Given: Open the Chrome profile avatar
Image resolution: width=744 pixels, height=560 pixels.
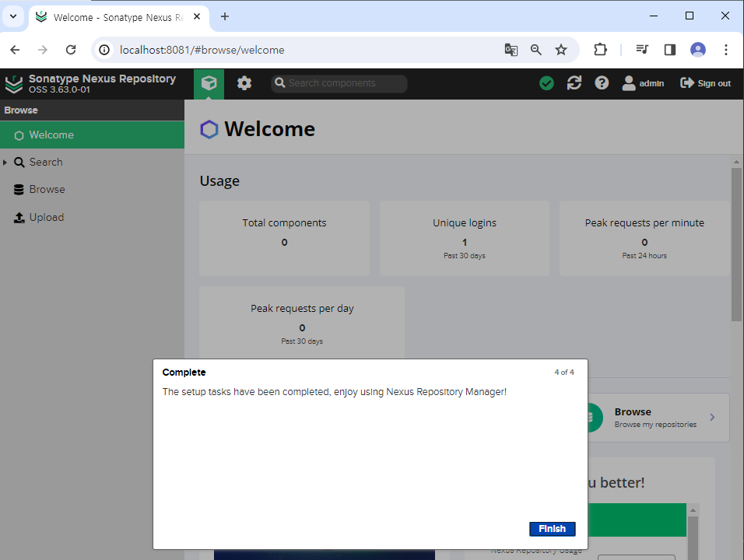Looking at the screenshot, I should (697, 50).
